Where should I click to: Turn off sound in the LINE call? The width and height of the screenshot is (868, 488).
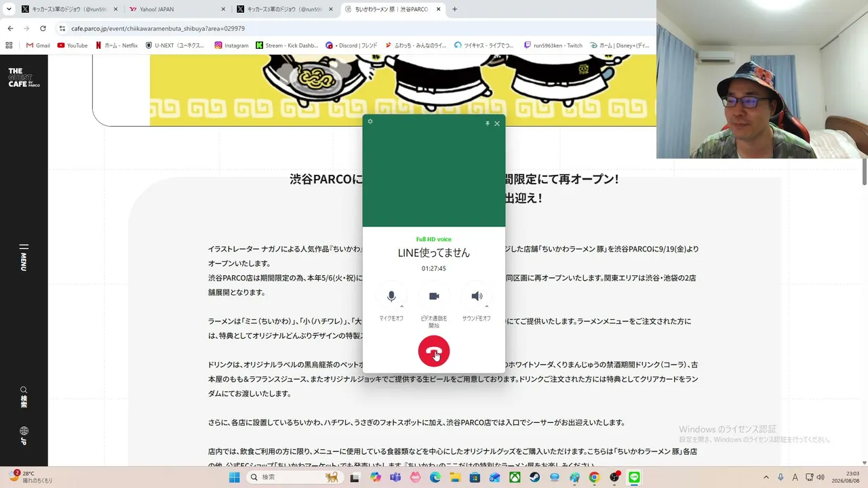point(477,296)
